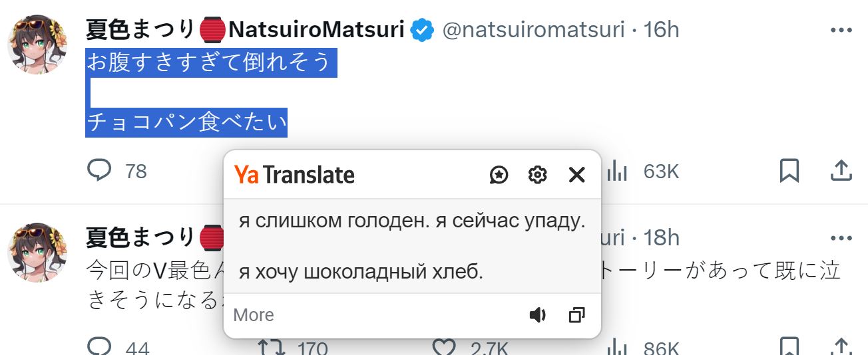Expand translation with the More link
Screen dimensions: 868x355
coord(254,315)
